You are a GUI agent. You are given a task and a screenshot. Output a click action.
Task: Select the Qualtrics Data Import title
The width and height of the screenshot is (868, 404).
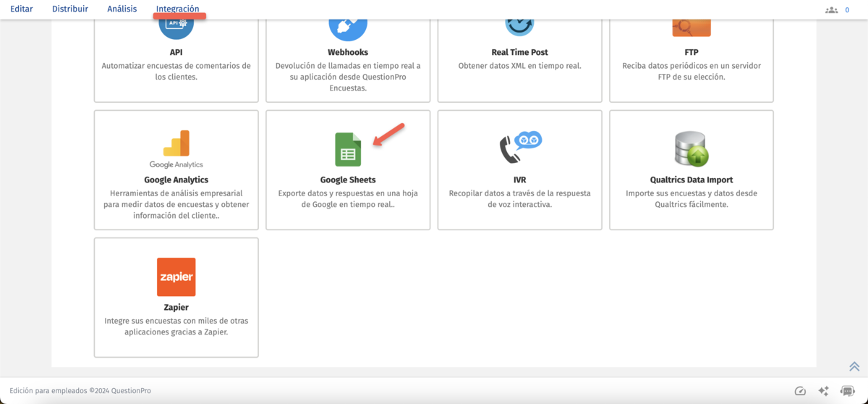[x=692, y=180]
